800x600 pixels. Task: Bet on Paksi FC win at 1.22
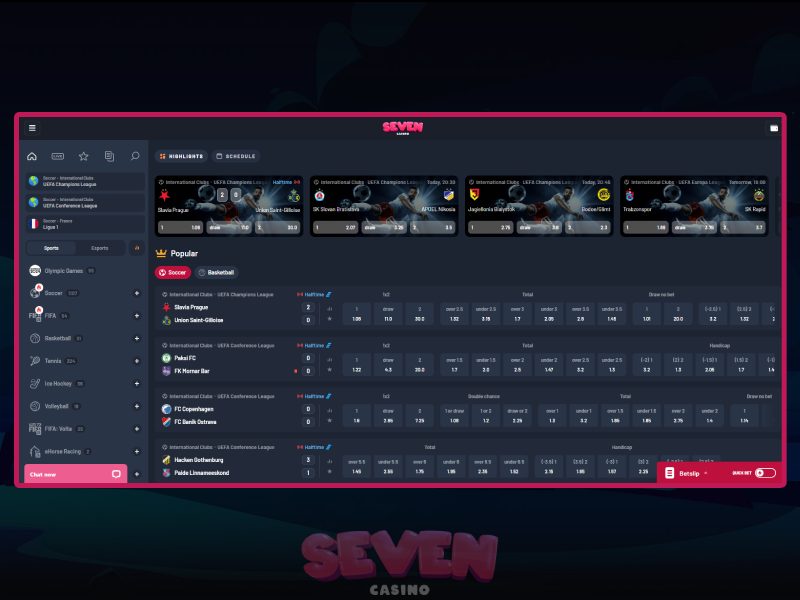point(357,364)
